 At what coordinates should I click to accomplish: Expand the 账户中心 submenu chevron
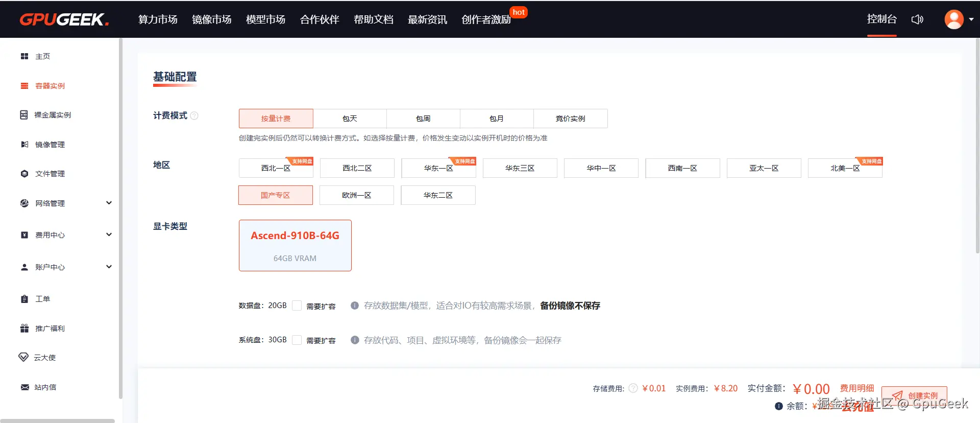click(109, 267)
